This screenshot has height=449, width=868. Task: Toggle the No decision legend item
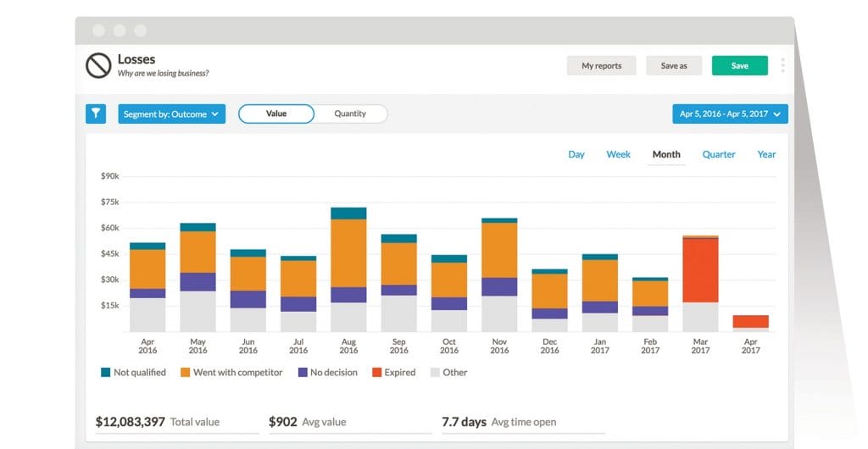point(328,372)
